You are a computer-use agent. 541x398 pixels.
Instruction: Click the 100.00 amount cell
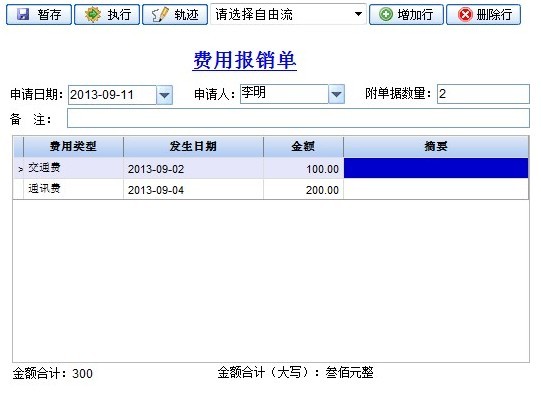click(303, 169)
